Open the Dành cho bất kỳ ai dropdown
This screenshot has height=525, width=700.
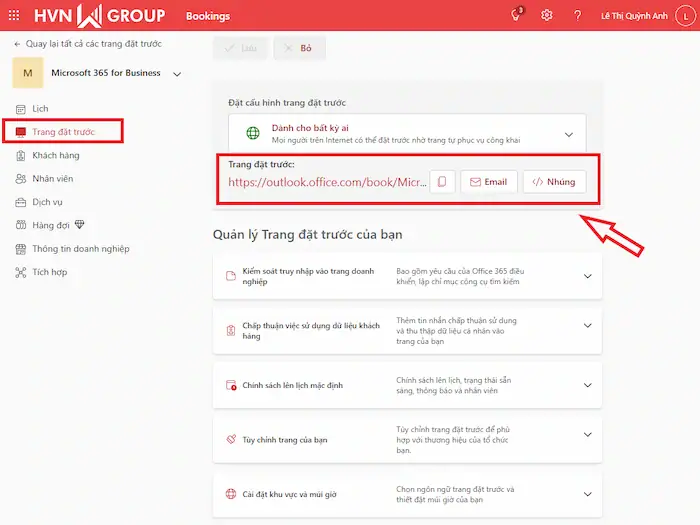click(x=568, y=134)
